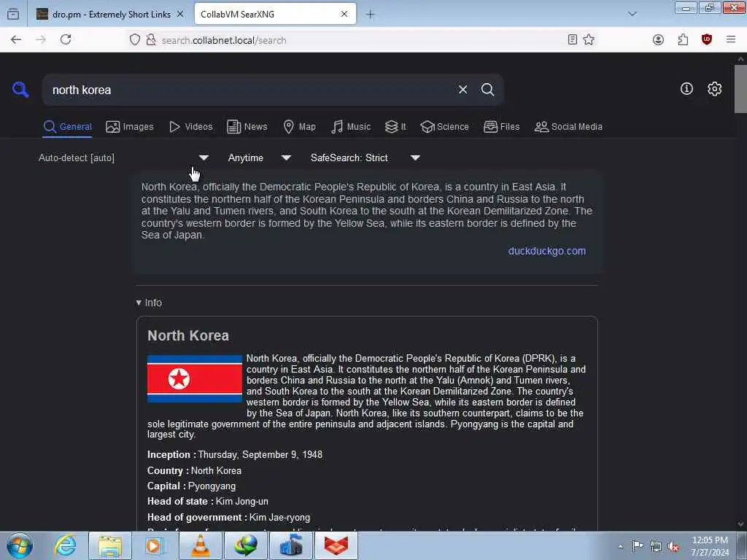Click the North Korea infobox heading
Viewport: 747px width, 560px height.
188,335
